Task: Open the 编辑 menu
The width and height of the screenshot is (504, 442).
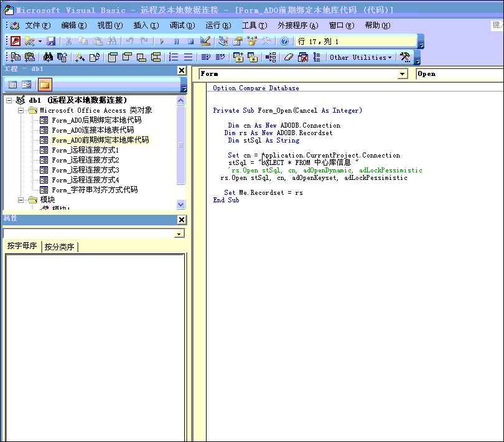Action: pos(74,26)
